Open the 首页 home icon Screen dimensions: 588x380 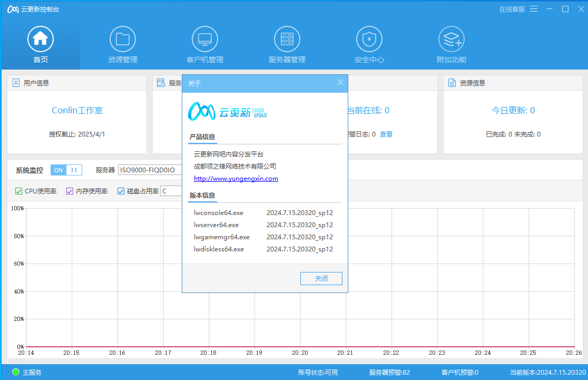[41, 39]
